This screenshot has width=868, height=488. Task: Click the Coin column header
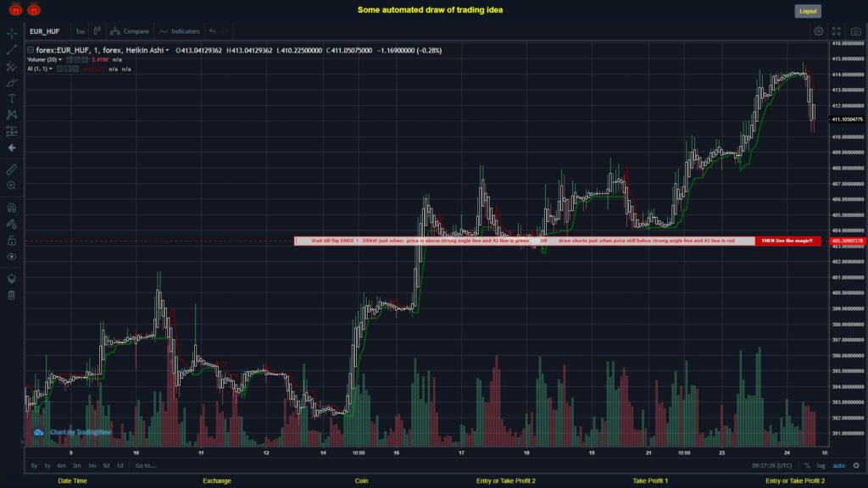coord(361,481)
